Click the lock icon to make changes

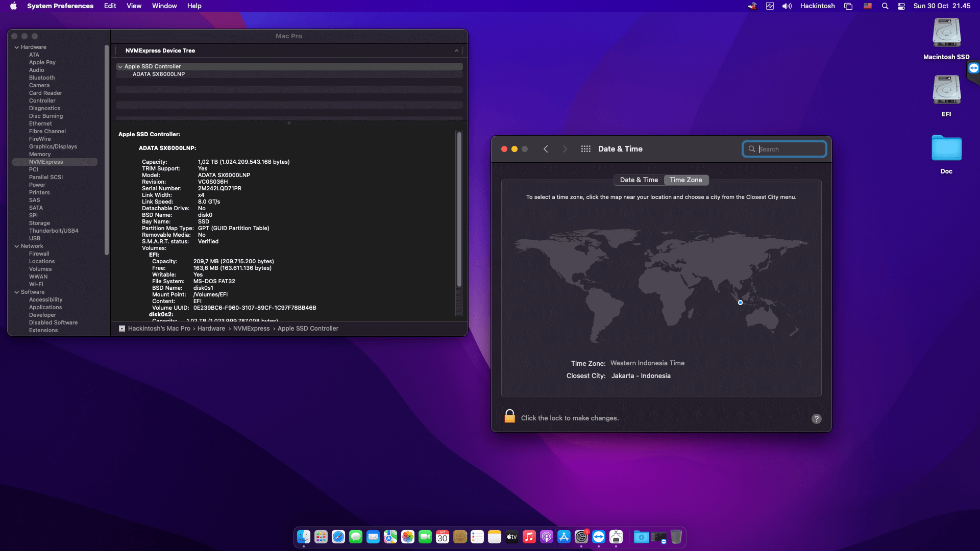509,417
